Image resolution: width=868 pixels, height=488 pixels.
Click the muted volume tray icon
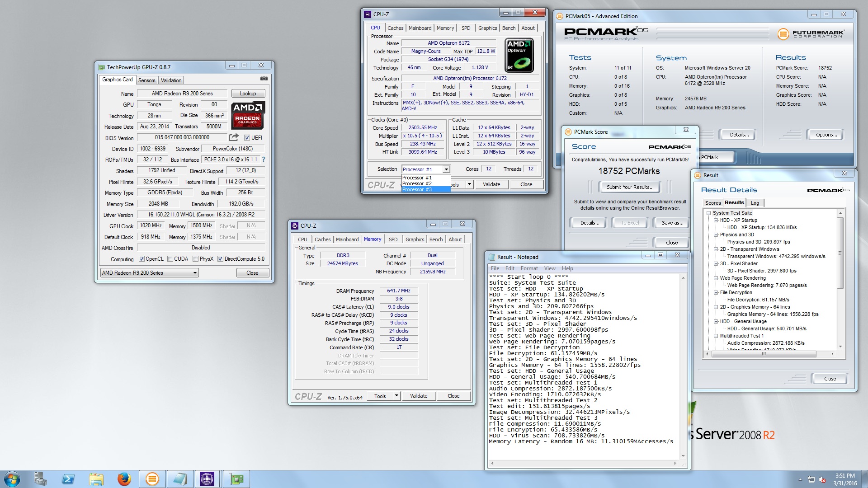[x=822, y=479]
